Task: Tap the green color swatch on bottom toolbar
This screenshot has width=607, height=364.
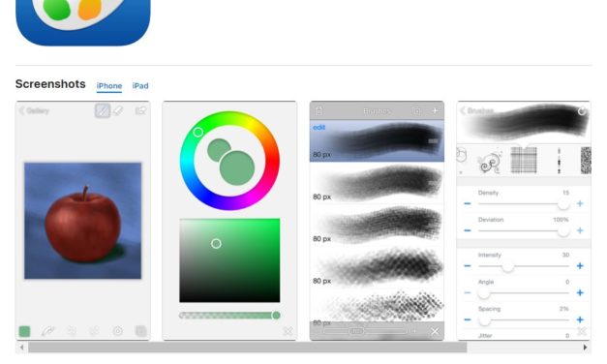Action: click(x=24, y=331)
